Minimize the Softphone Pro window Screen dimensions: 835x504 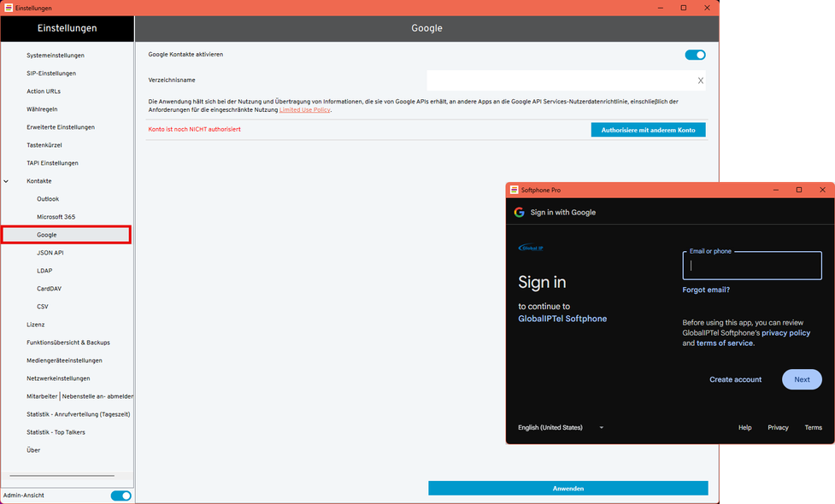coord(776,190)
